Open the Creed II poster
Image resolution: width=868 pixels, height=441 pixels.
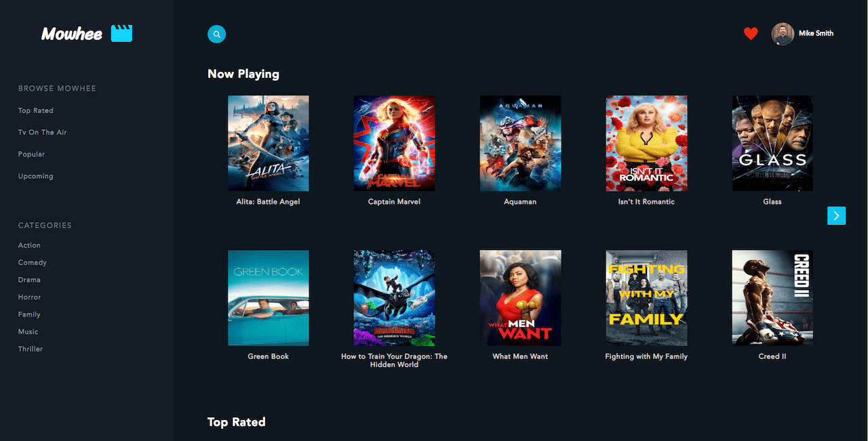point(772,298)
